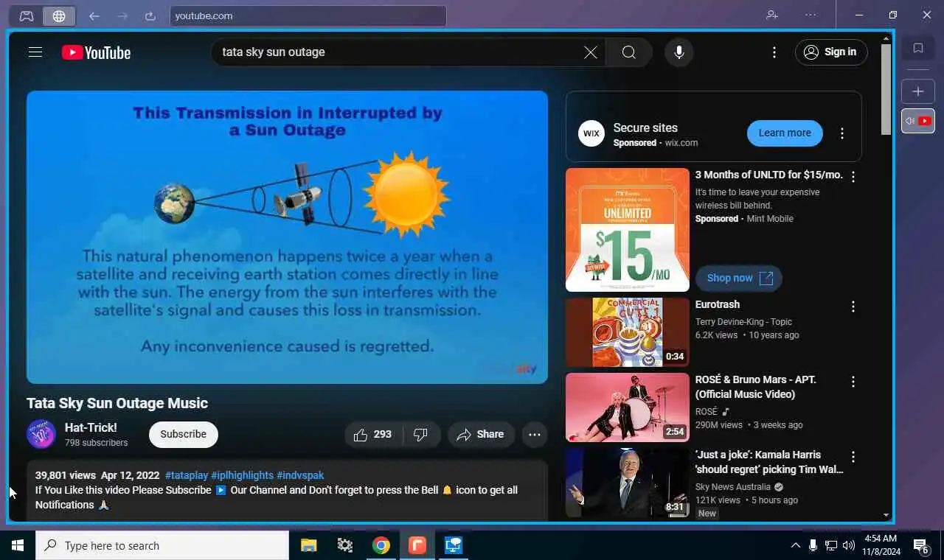Open the blue monitor app on taskbar
944x560 pixels.
[x=453, y=545]
